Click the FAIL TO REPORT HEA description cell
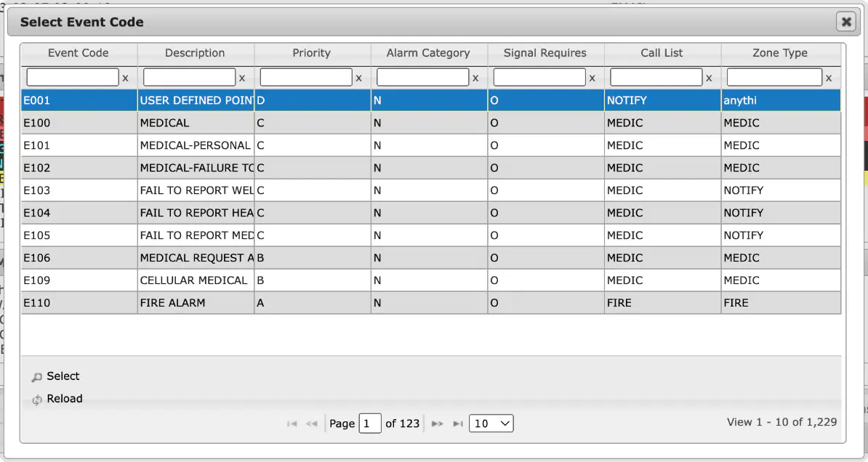The width and height of the screenshot is (868, 462). pyautogui.click(x=196, y=213)
